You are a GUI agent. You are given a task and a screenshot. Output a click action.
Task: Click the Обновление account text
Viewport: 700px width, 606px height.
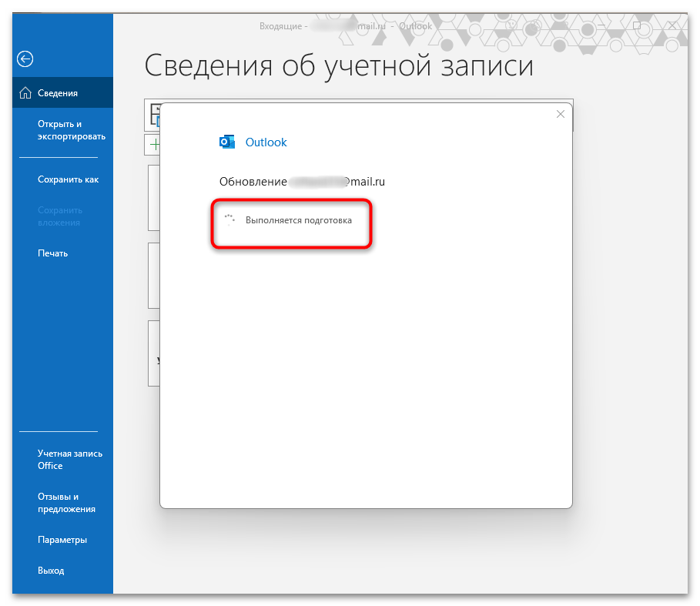tap(302, 182)
